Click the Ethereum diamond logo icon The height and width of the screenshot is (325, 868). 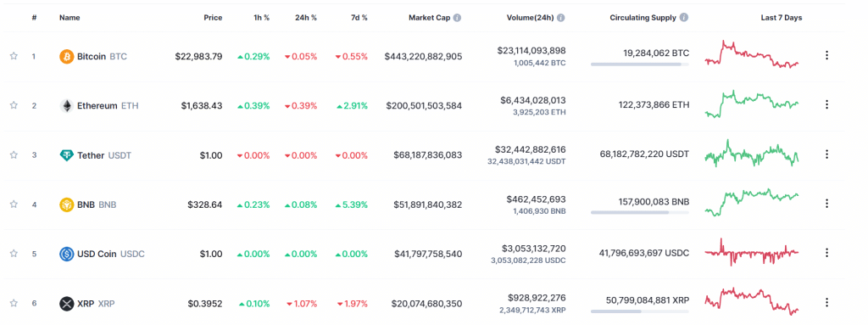click(66, 105)
